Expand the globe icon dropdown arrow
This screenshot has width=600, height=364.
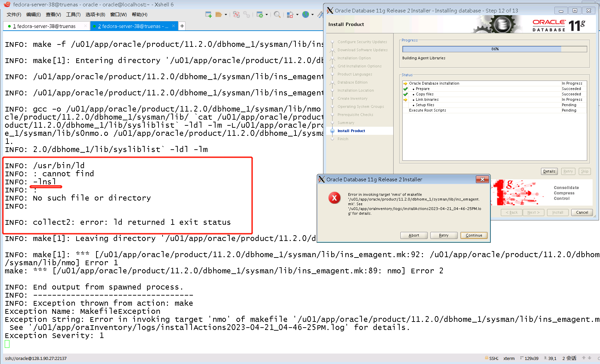(x=313, y=14)
